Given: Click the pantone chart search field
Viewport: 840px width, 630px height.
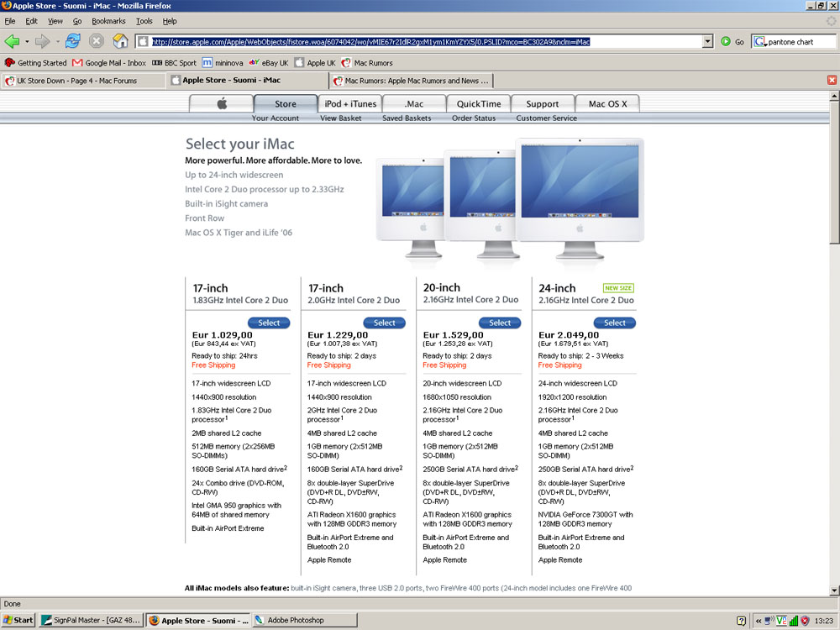Looking at the screenshot, I should click(x=801, y=41).
